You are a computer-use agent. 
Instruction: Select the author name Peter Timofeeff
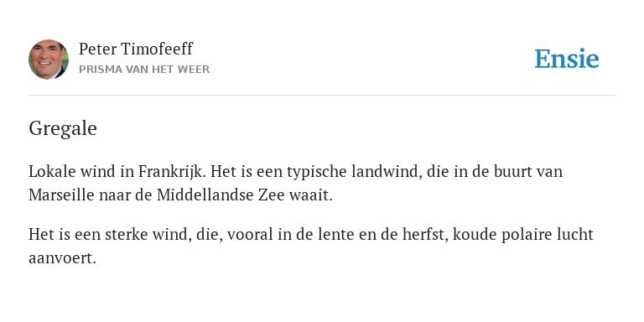pyautogui.click(x=136, y=49)
